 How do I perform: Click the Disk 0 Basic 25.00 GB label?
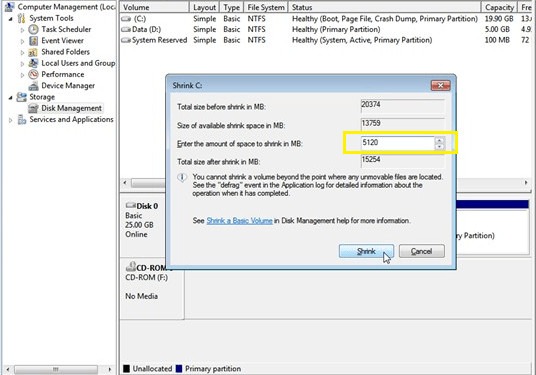[x=142, y=220]
